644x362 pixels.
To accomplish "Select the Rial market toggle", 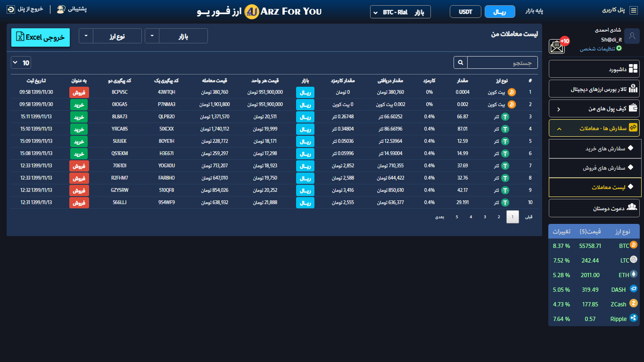I will (500, 12).
